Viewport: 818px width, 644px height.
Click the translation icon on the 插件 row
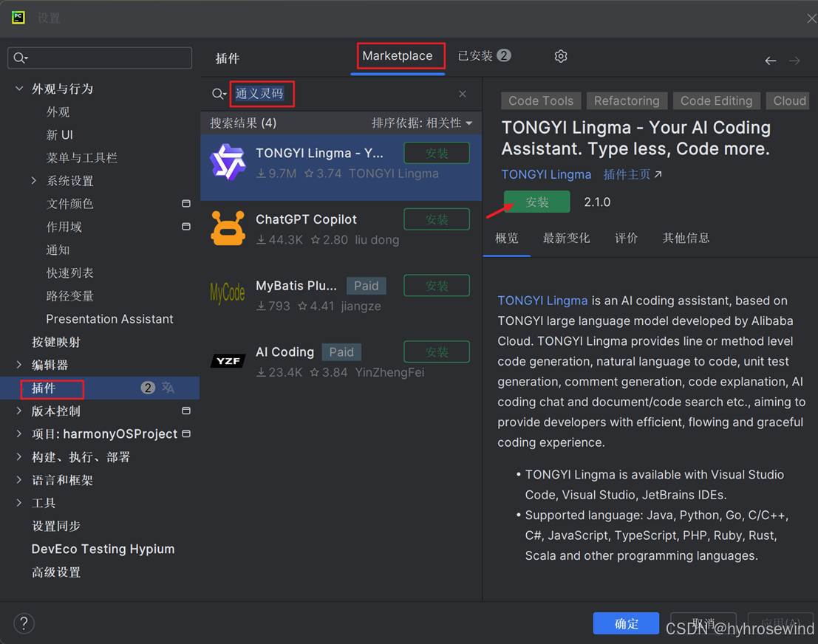point(168,388)
